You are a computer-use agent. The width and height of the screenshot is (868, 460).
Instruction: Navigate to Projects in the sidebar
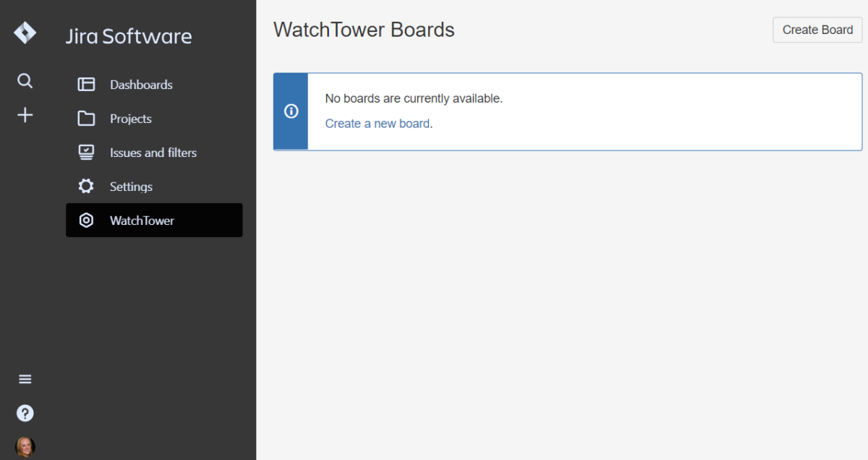131,119
